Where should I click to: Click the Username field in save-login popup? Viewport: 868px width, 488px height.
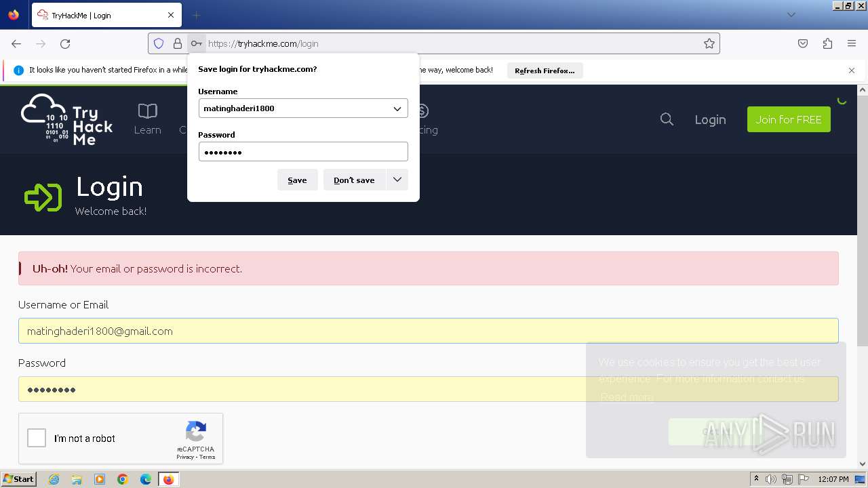tap(303, 108)
